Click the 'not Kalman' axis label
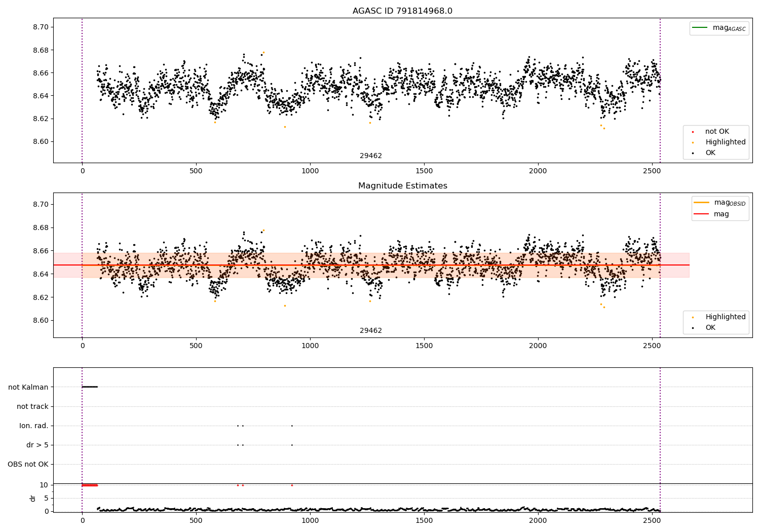The image size is (760, 532). pyautogui.click(x=28, y=388)
